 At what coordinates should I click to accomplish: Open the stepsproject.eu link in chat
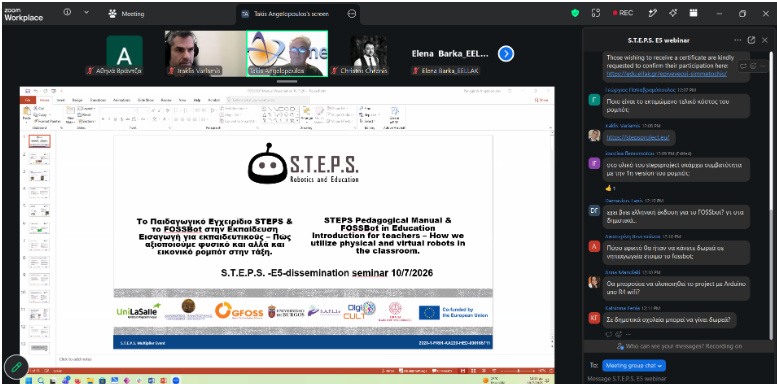tap(637, 137)
